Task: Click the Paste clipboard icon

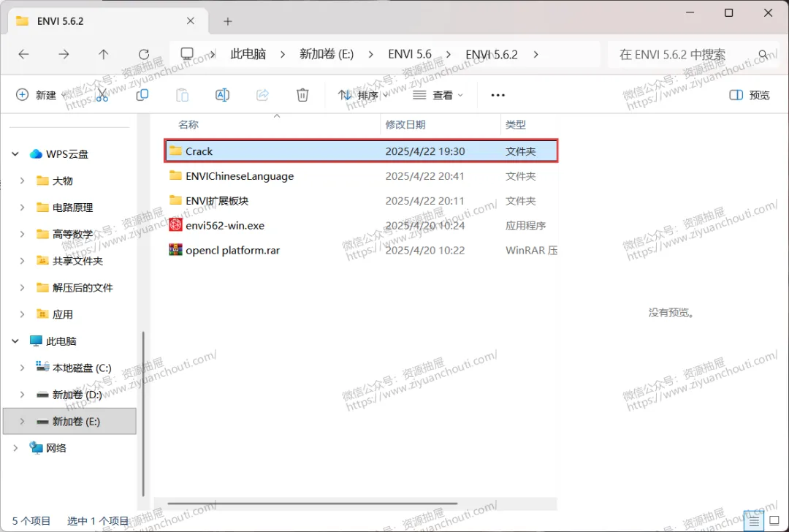Action: click(x=182, y=94)
